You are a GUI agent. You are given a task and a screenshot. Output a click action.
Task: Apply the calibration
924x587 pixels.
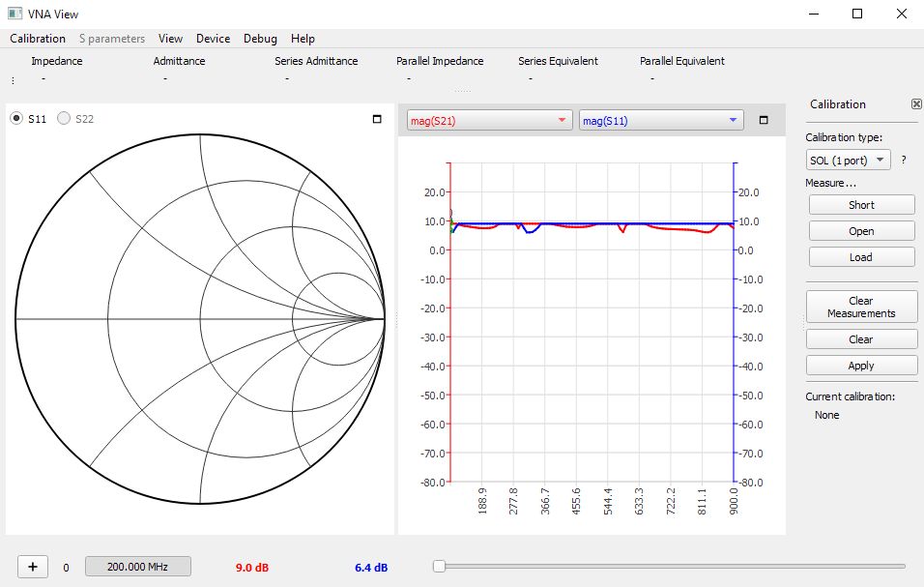coord(861,366)
